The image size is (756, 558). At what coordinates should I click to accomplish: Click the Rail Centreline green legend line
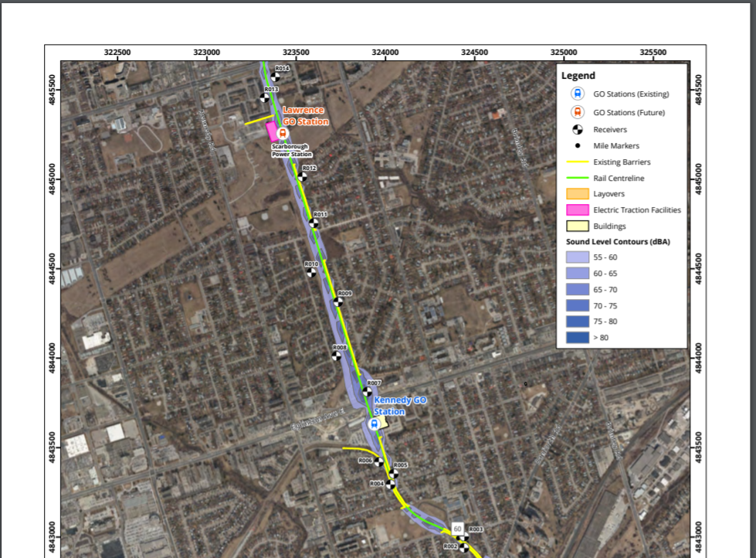coord(577,179)
